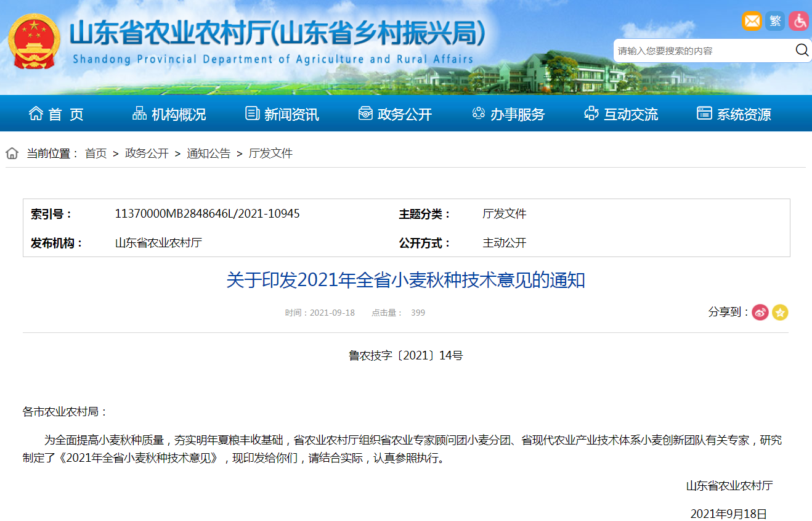Click the publish time 2021-09-18

[x=332, y=313]
